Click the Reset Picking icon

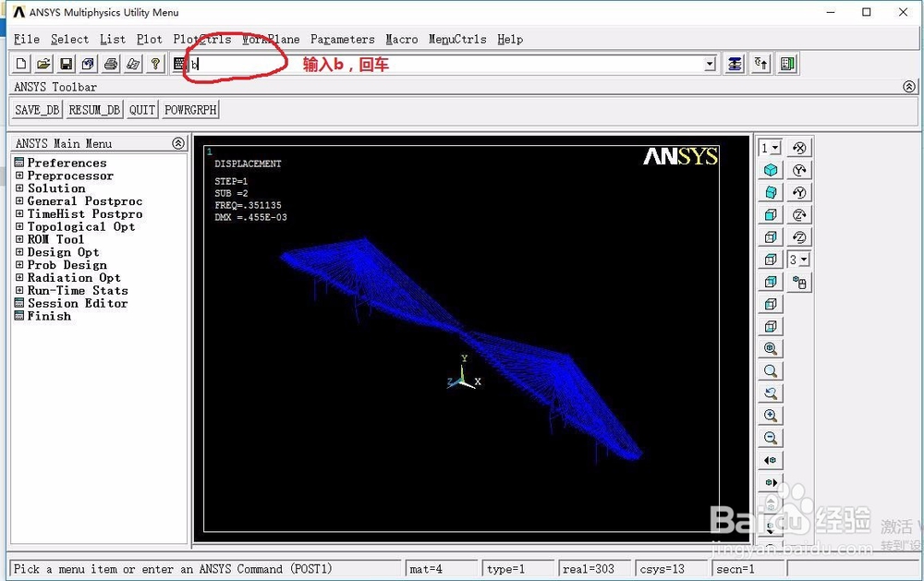761,64
